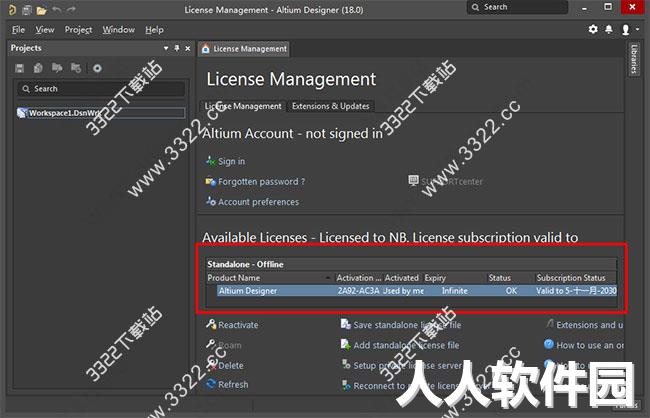Click the Infinite expiry cell
The height and width of the screenshot is (418, 650).
[455, 291]
